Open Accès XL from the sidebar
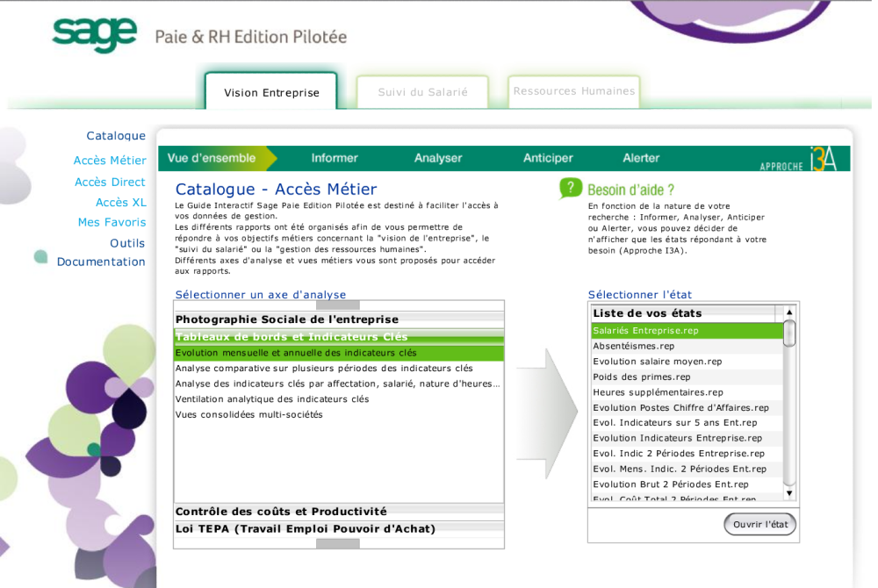The width and height of the screenshot is (878, 588). coord(121,202)
